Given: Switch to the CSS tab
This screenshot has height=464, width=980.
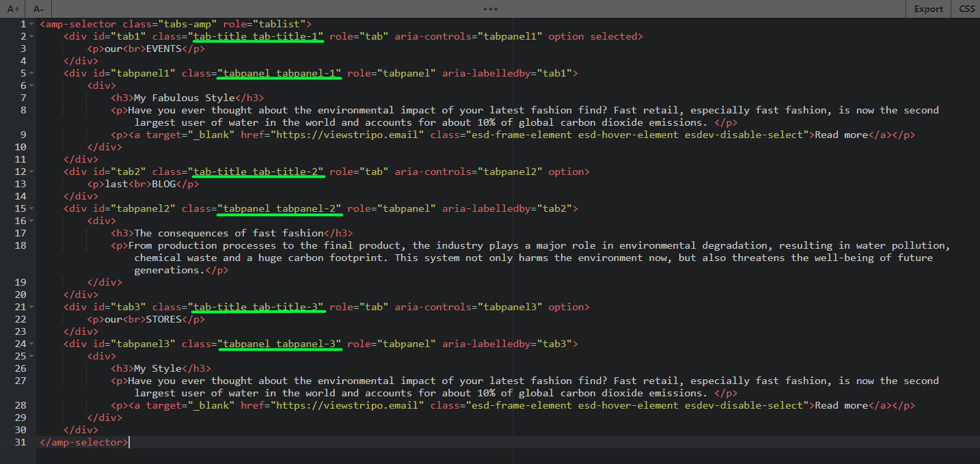Looking at the screenshot, I should pyautogui.click(x=967, y=9).
